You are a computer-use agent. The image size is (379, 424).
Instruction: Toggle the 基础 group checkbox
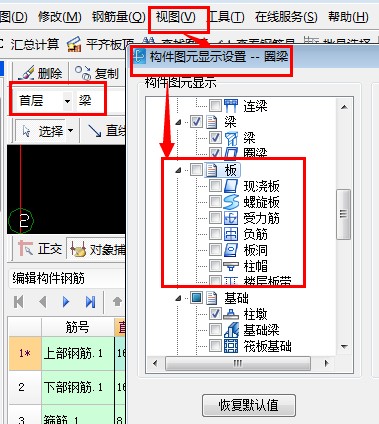196,297
